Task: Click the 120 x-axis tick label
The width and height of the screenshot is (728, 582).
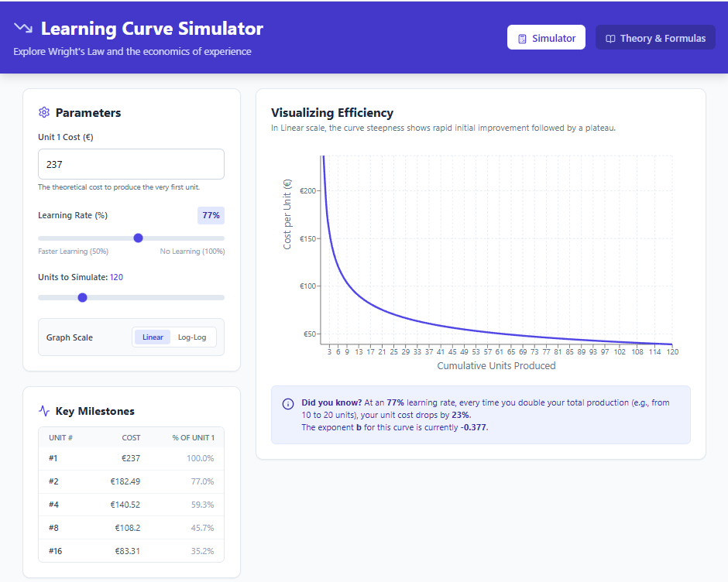Action: (672, 352)
